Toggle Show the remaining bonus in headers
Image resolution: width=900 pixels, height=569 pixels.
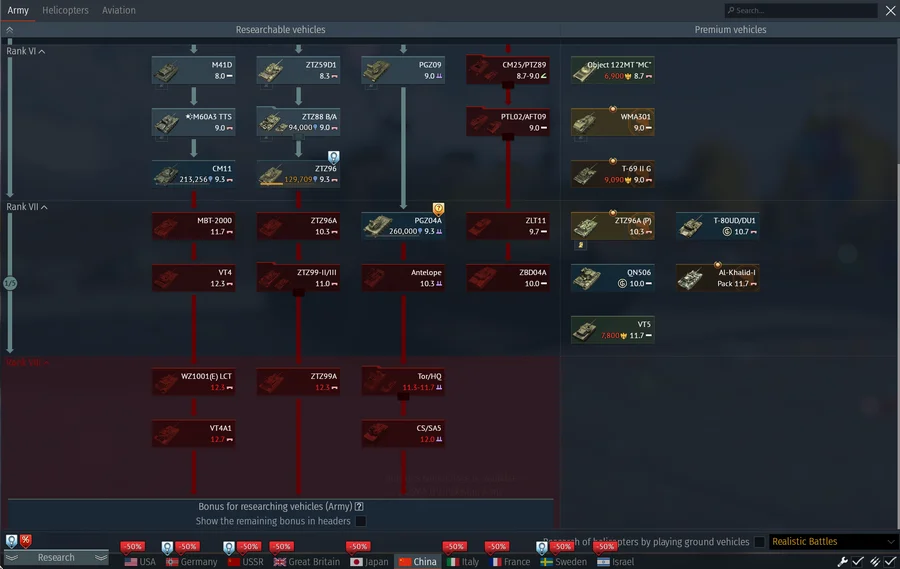point(361,521)
